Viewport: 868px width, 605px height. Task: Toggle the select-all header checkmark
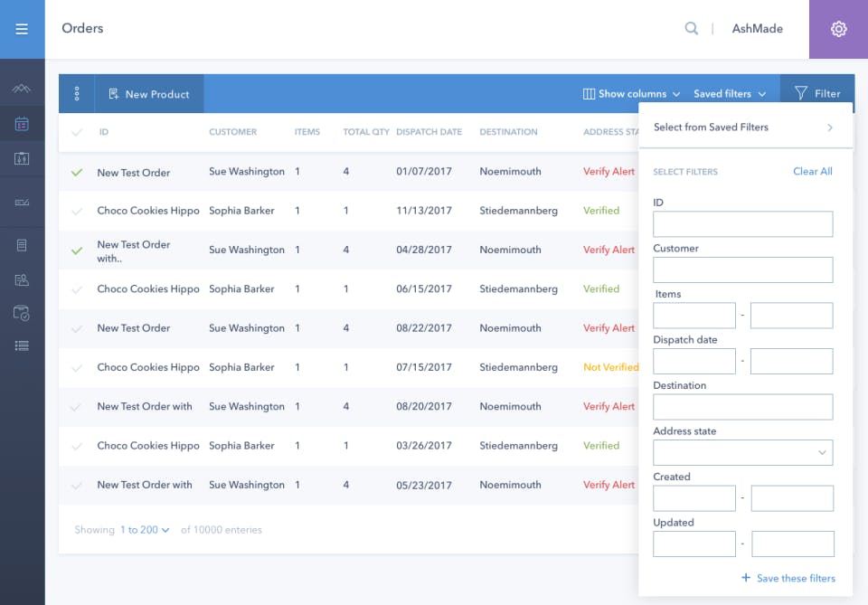[77, 132]
